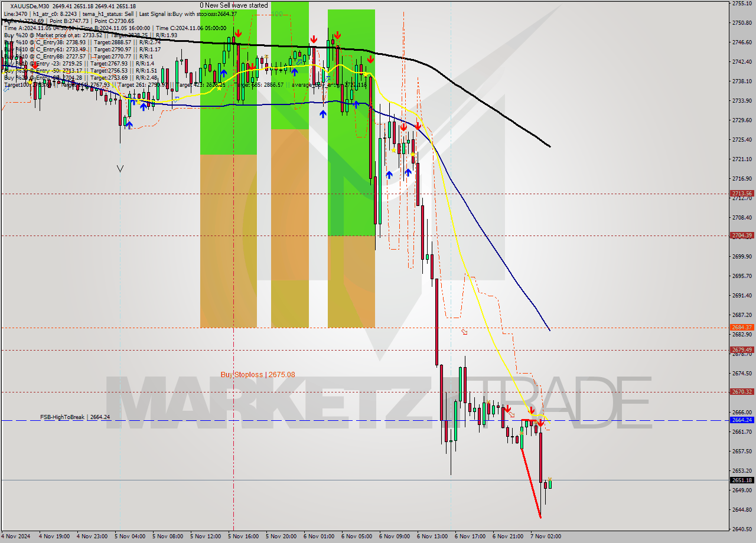756x543 pixels.
Task: Click the 2733.80 price axis label
Action: tap(742, 101)
